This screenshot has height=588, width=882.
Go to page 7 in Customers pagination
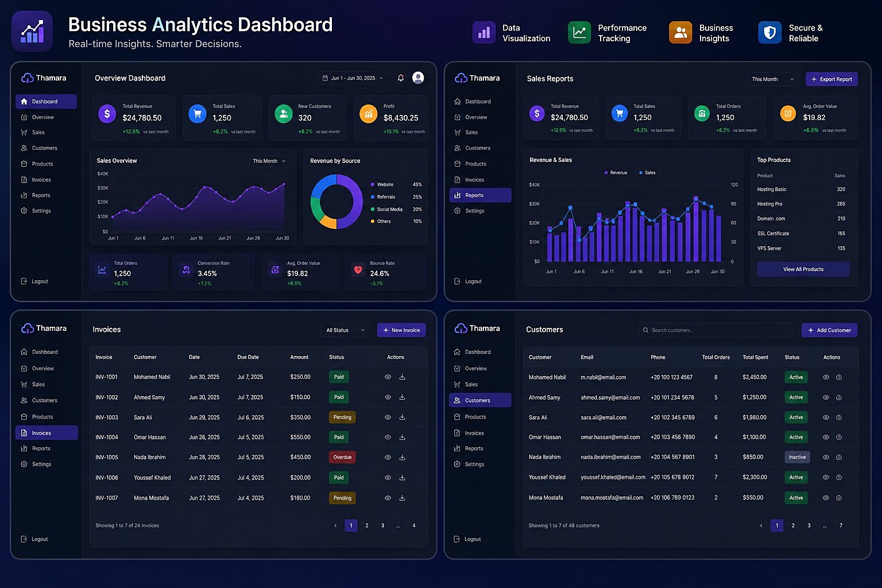[841, 525]
